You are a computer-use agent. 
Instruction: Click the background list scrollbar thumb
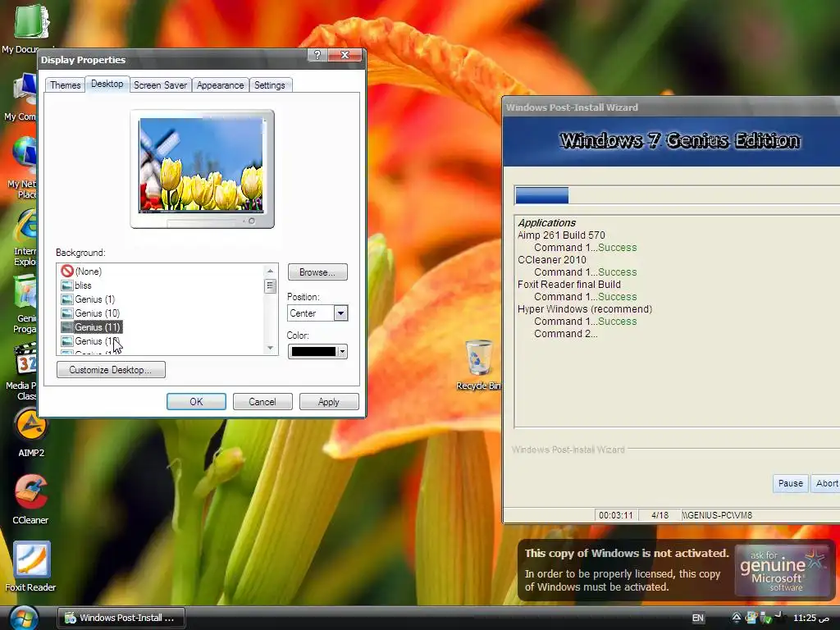click(270, 285)
